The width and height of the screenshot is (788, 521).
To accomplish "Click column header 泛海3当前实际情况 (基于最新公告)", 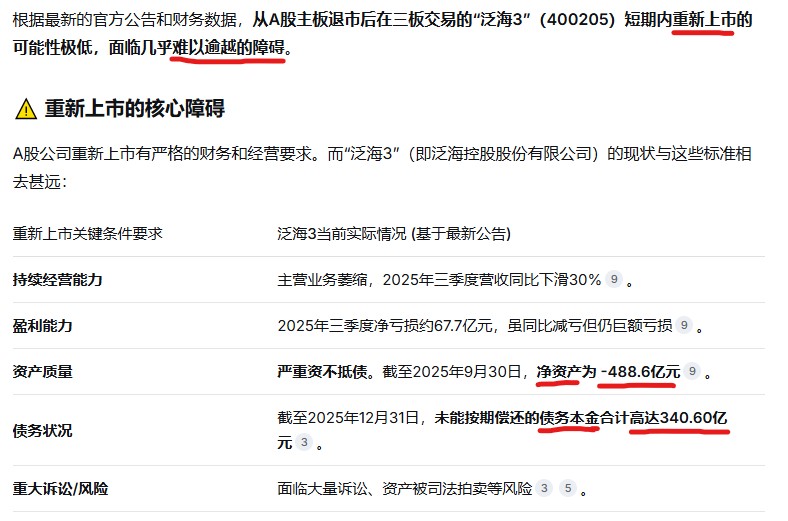I will tap(394, 234).
